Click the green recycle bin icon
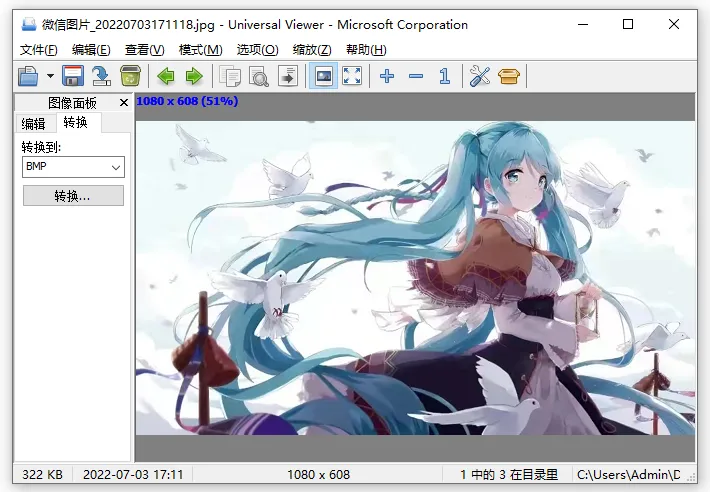This screenshot has width=710, height=492. click(130, 76)
